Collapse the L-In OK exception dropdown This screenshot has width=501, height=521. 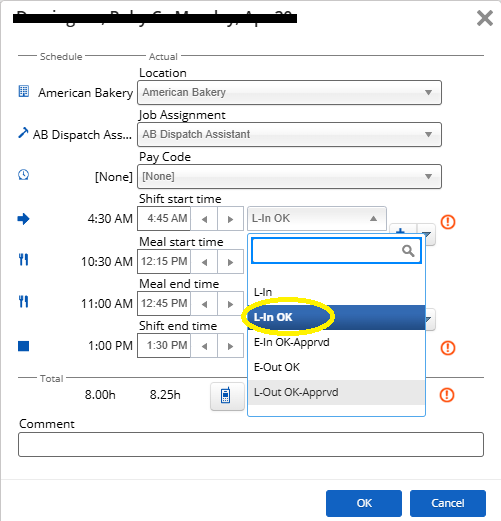coord(317,218)
